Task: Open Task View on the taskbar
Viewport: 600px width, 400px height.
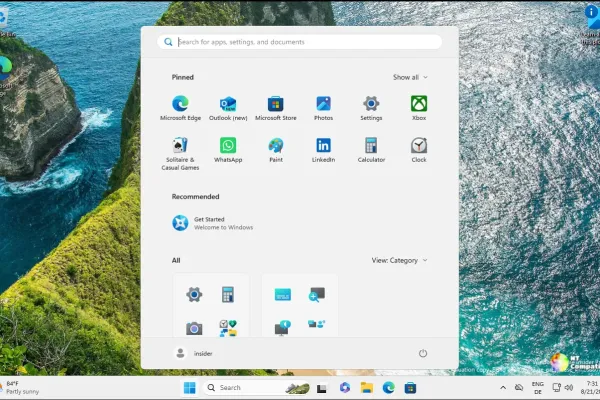Action: coord(322,388)
